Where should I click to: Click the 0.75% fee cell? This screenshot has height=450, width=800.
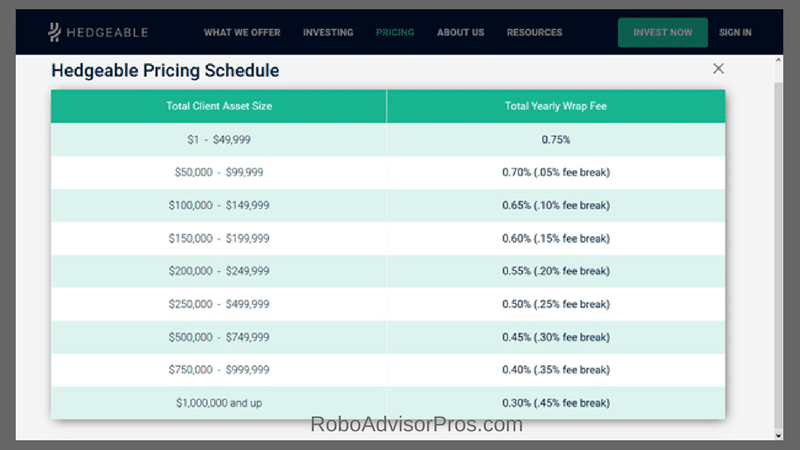(x=556, y=139)
